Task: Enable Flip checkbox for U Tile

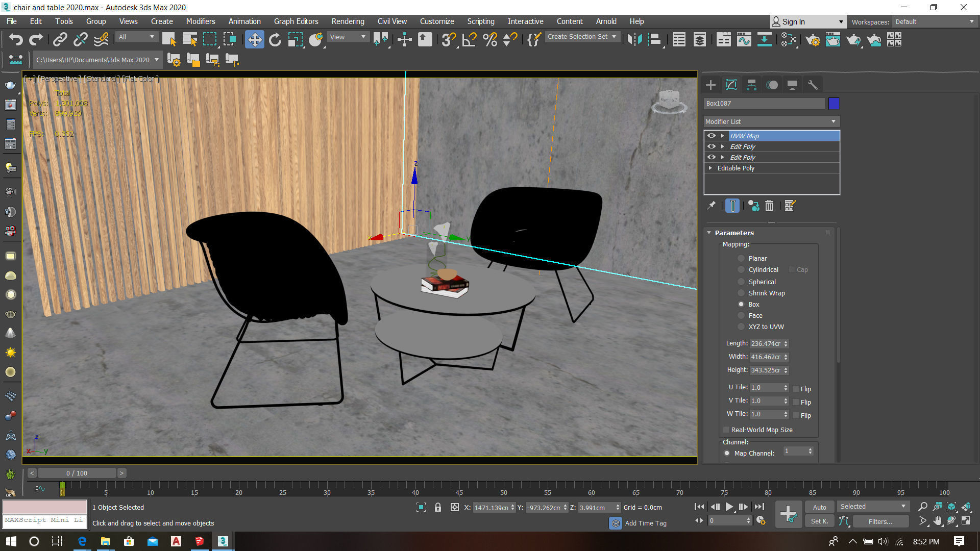Action: click(796, 389)
